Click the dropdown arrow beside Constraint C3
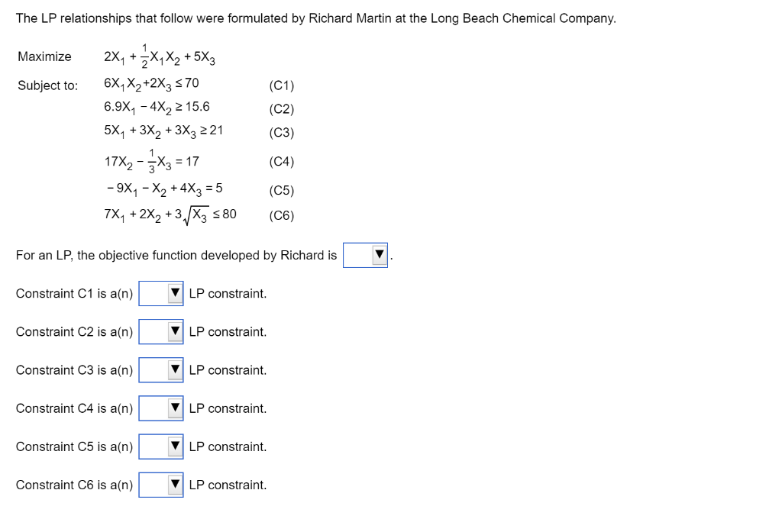 pyautogui.click(x=175, y=369)
